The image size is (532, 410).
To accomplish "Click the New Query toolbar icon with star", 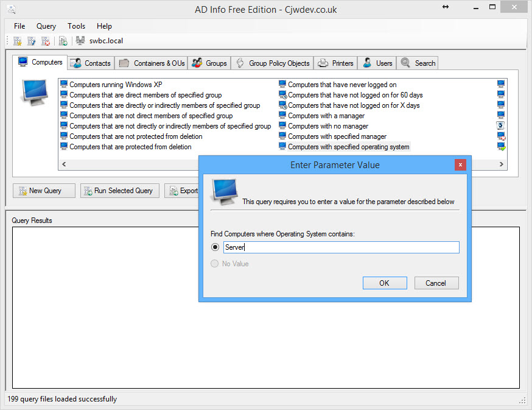I will pos(17,41).
